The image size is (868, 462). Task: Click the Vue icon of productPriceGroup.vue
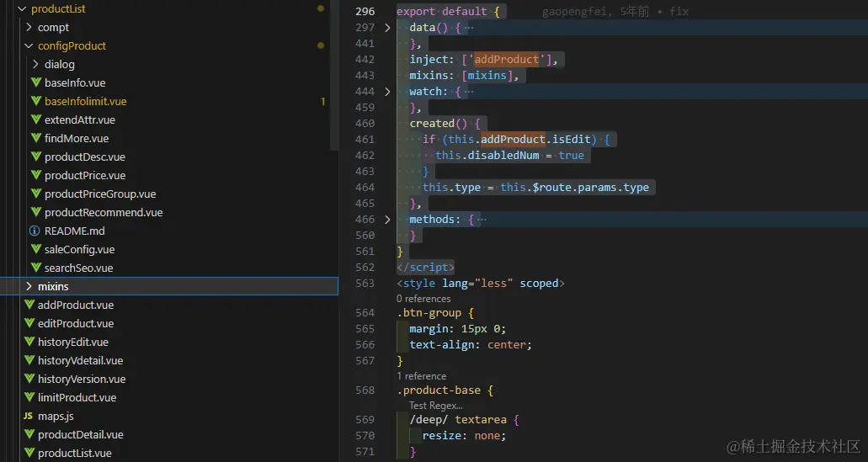click(x=36, y=194)
